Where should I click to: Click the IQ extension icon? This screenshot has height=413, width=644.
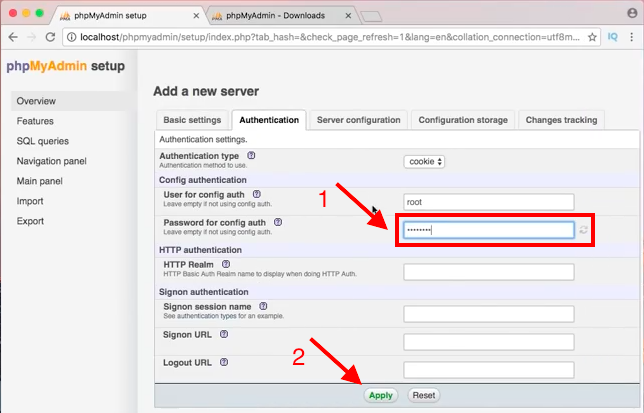(x=613, y=37)
